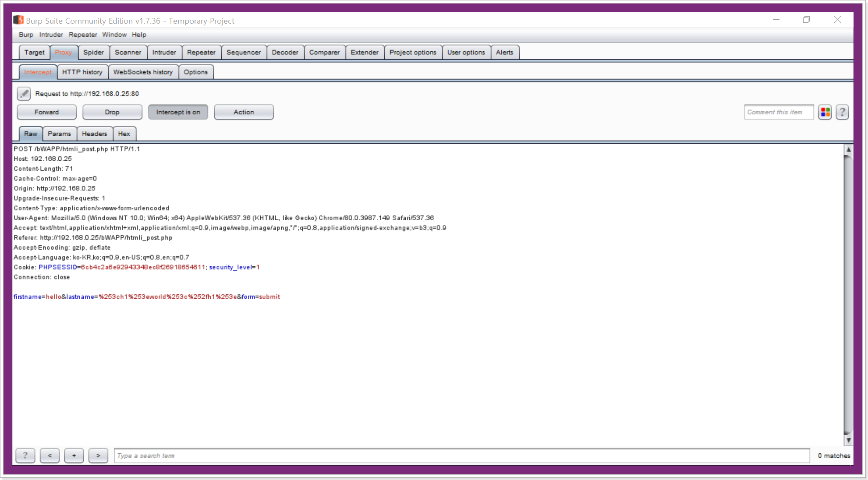
Task: Click the pencil edit-target icon
Action: 24,93
